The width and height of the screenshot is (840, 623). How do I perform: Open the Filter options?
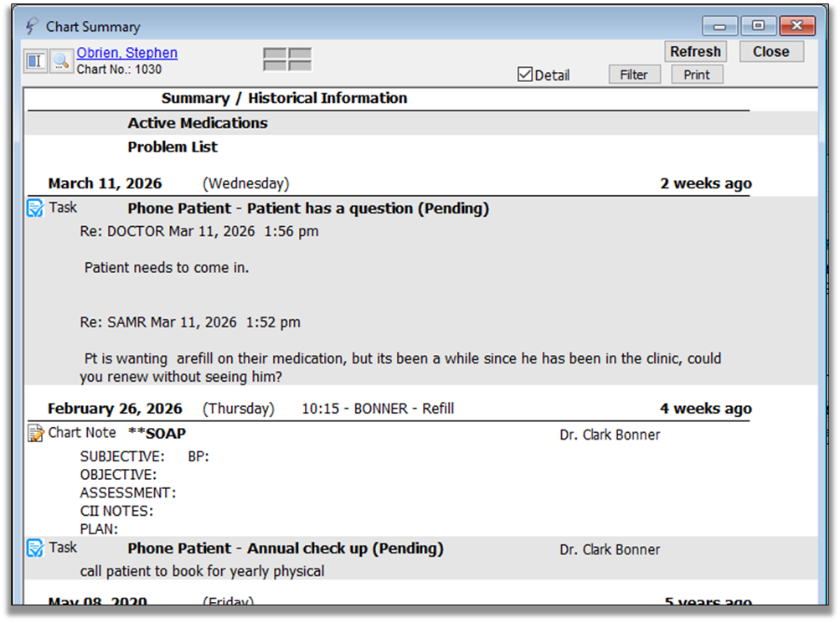633,75
